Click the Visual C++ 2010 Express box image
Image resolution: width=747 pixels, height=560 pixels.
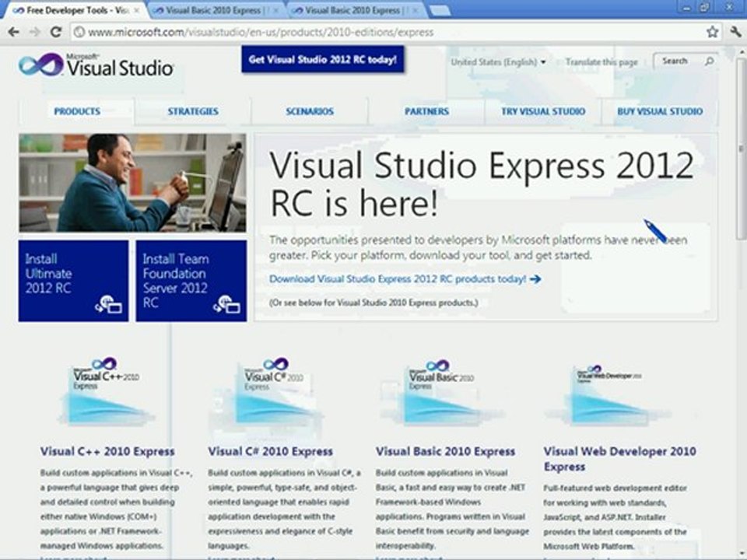pyautogui.click(x=106, y=390)
